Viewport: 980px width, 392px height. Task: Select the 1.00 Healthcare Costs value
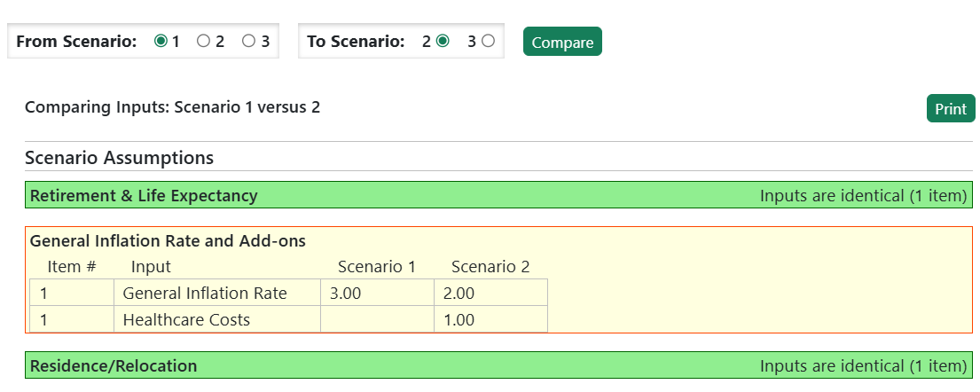[x=459, y=319]
